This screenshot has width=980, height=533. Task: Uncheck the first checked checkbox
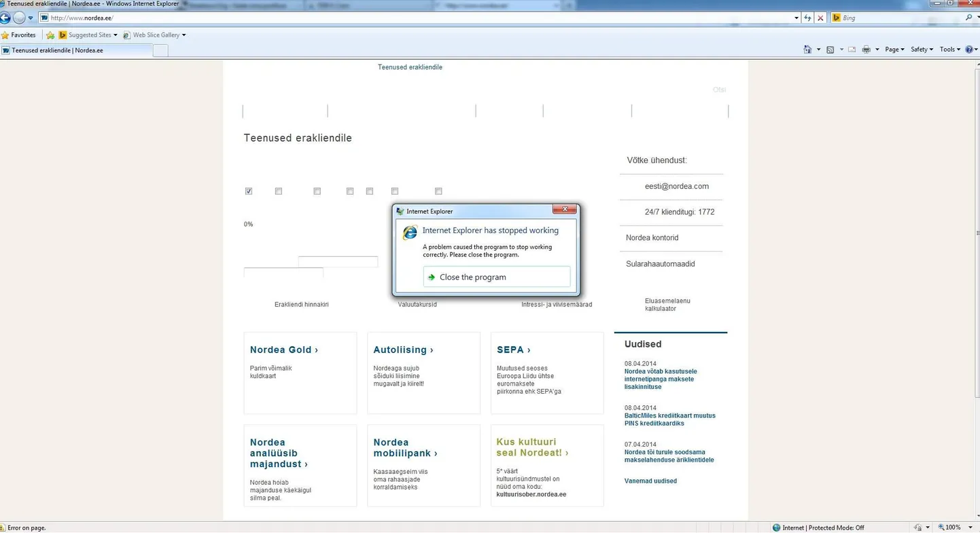(x=249, y=191)
